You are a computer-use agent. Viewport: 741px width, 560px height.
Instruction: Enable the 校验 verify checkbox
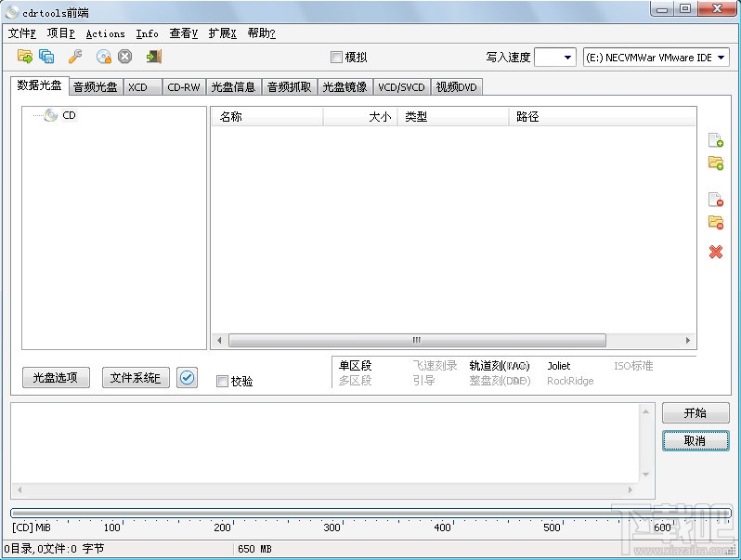point(222,381)
